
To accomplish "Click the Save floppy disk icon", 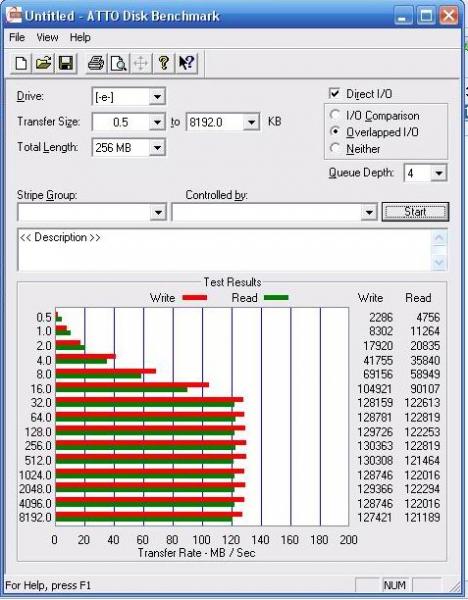I will [66, 63].
